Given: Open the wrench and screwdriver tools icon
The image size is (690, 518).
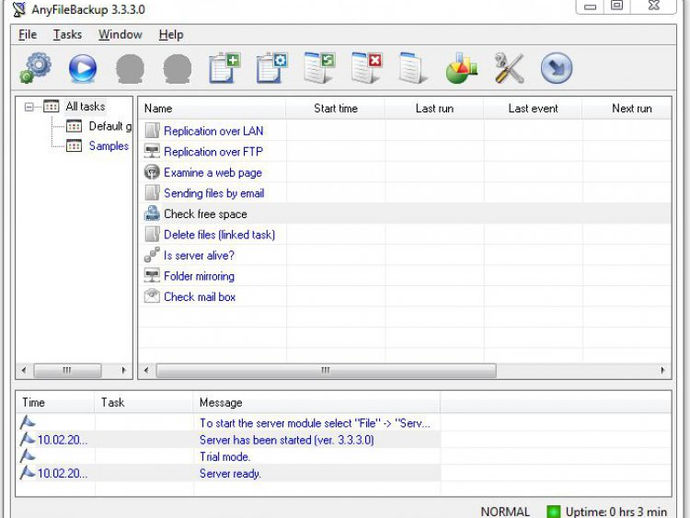Looking at the screenshot, I should click(x=509, y=68).
